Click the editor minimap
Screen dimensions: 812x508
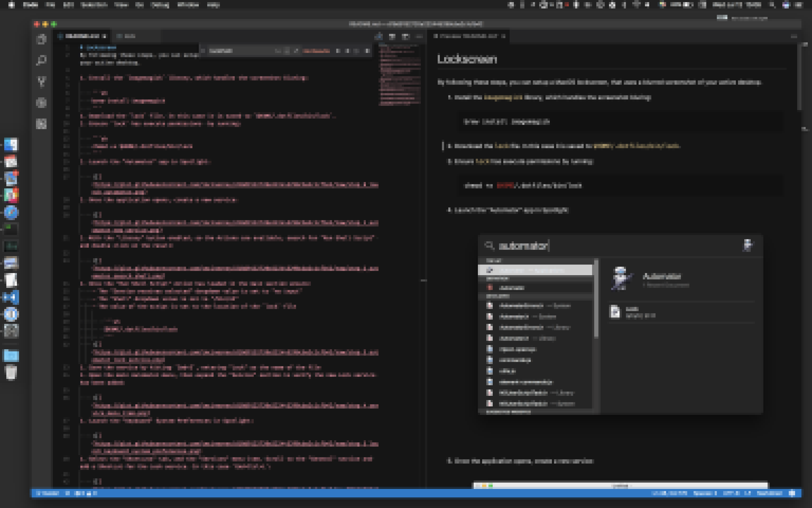click(x=400, y=75)
